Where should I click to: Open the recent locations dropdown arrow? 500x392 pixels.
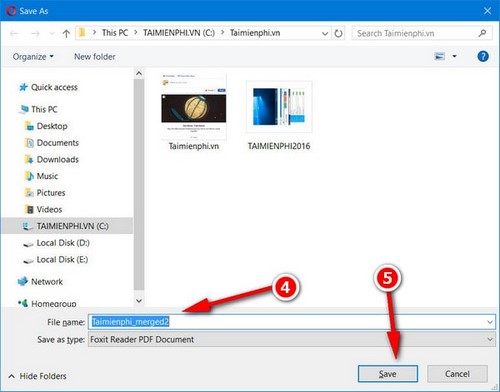pos(52,33)
